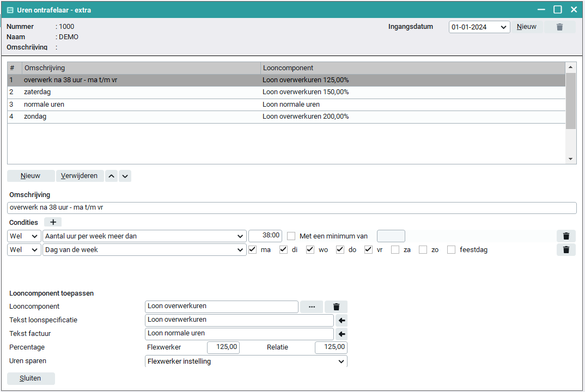Click the arrow icon beside Tekst factuur

tap(342, 334)
